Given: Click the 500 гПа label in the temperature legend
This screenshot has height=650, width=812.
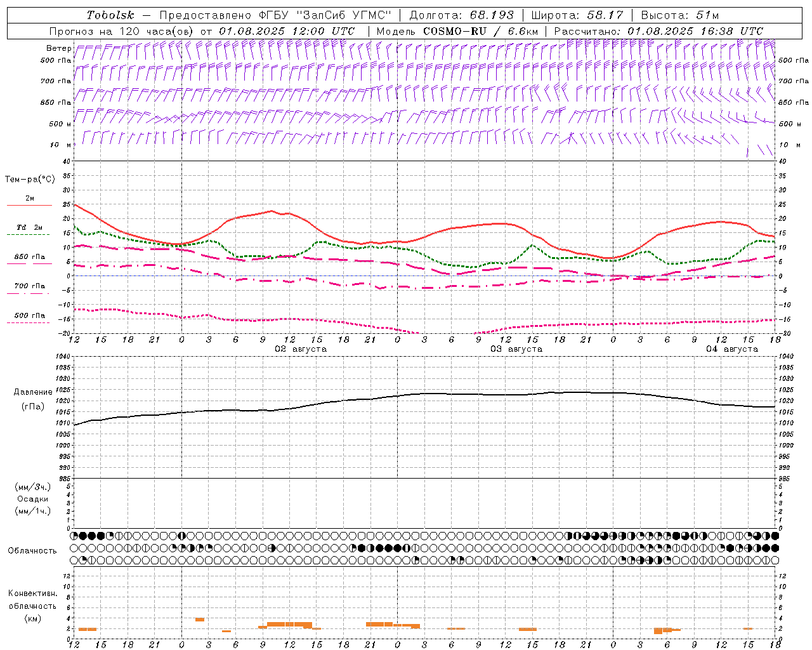Looking at the screenshot, I should coord(29,315).
